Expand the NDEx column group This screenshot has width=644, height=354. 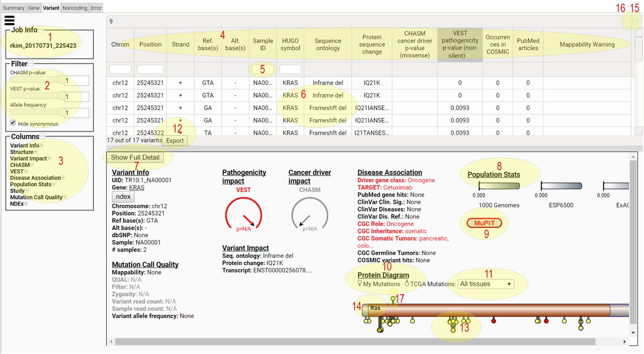26,204
